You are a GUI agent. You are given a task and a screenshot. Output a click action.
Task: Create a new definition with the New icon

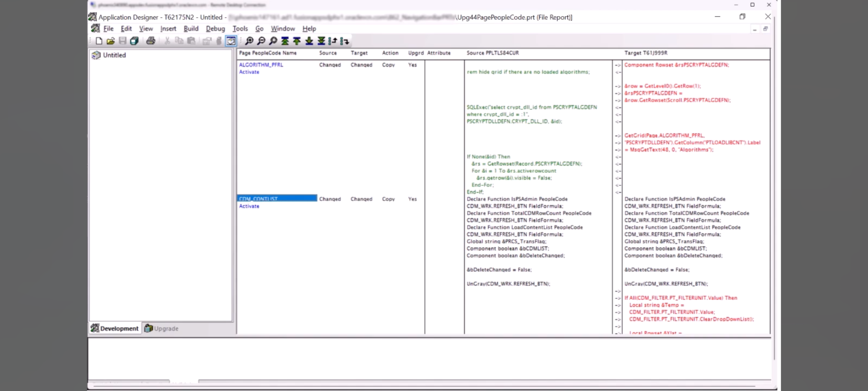click(x=99, y=41)
